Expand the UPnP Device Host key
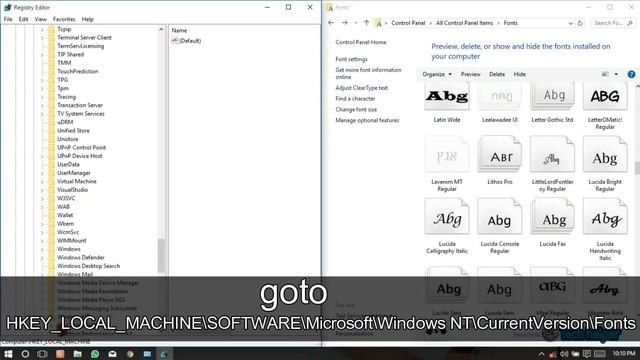The width and height of the screenshot is (640, 360). tap(42, 156)
